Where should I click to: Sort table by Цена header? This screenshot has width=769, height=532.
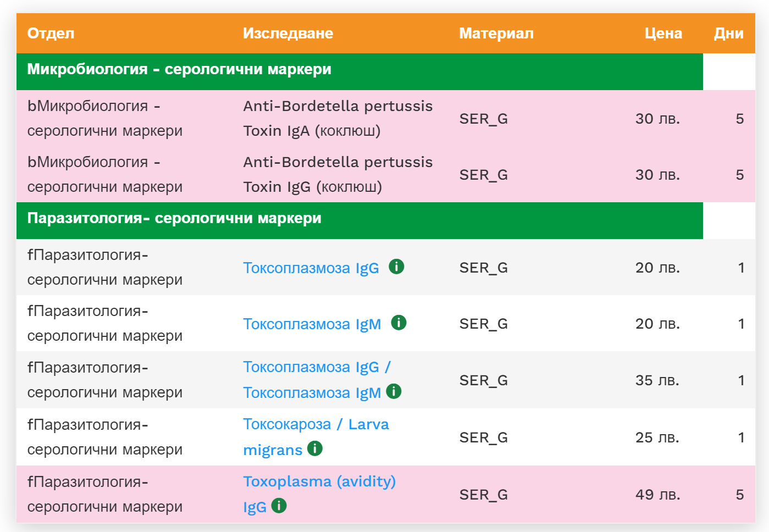coord(663,34)
